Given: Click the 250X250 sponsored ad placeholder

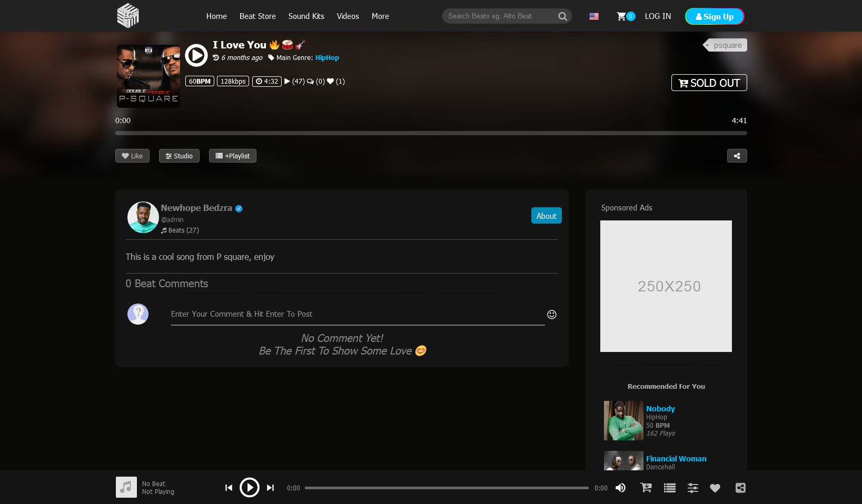Looking at the screenshot, I should 666,286.
